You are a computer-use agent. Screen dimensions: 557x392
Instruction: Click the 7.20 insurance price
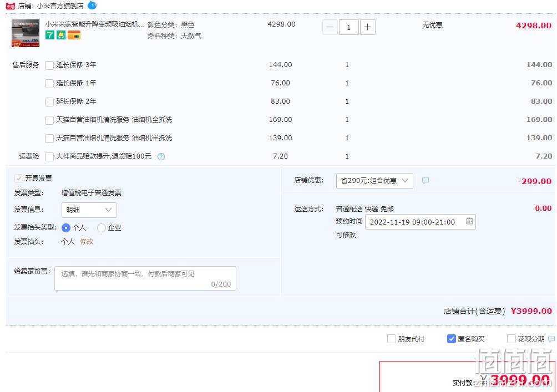[280, 156]
